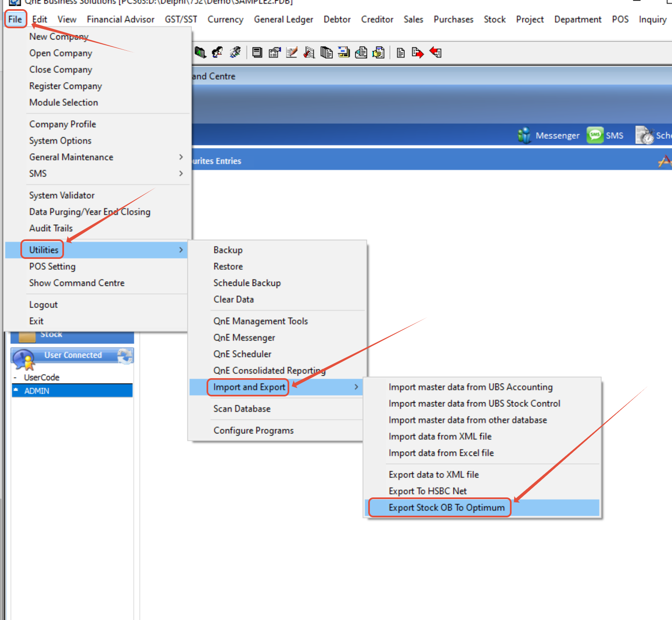Select POS Setting

(52, 266)
